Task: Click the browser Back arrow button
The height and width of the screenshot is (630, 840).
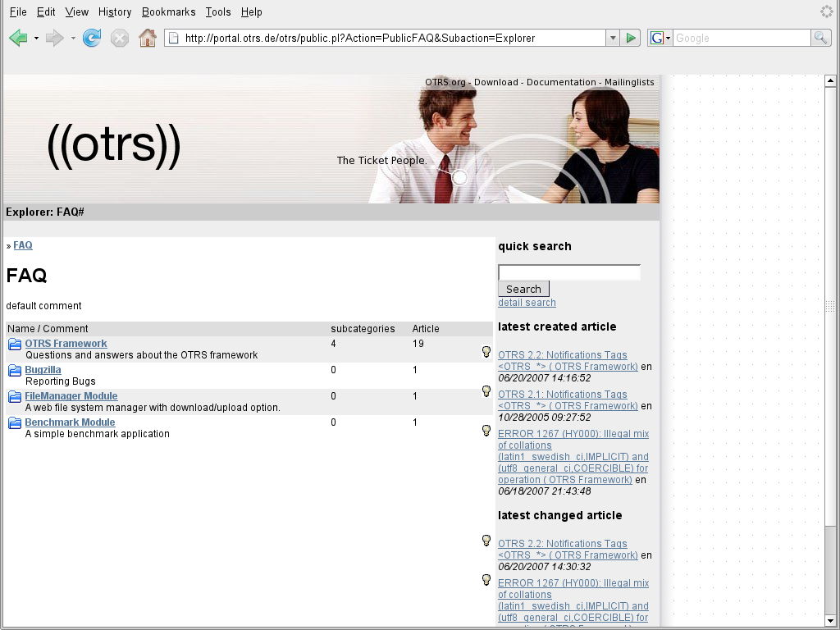Action: 18,38
